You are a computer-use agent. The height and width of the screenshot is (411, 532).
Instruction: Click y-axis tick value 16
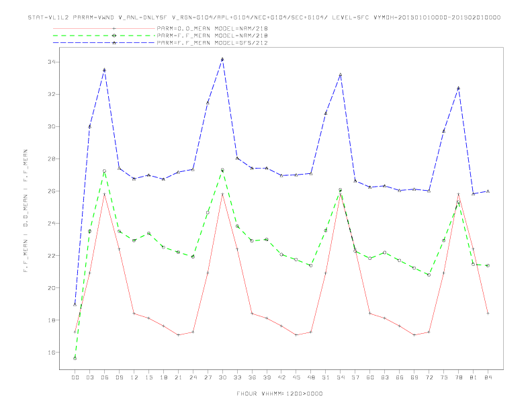pyautogui.click(x=52, y=353)
